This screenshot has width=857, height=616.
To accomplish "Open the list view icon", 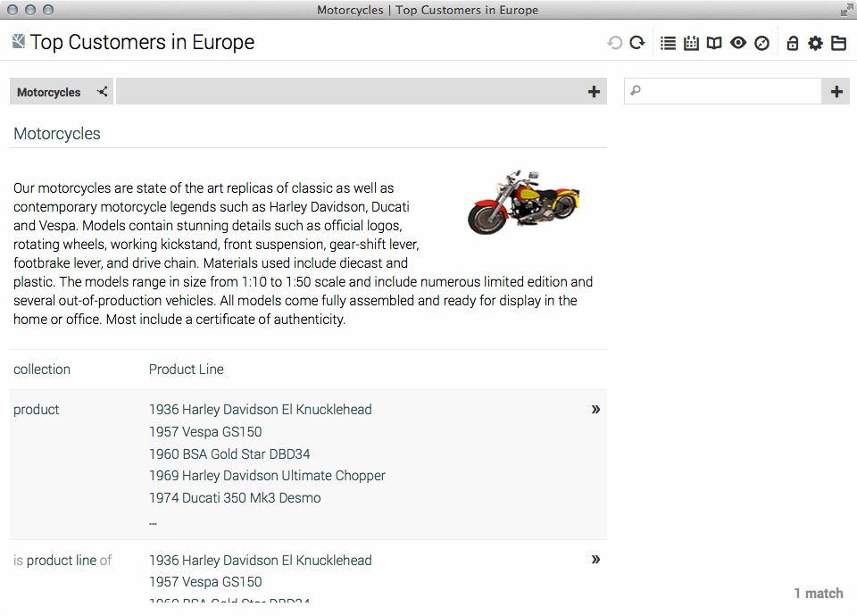I will point(668,43).
